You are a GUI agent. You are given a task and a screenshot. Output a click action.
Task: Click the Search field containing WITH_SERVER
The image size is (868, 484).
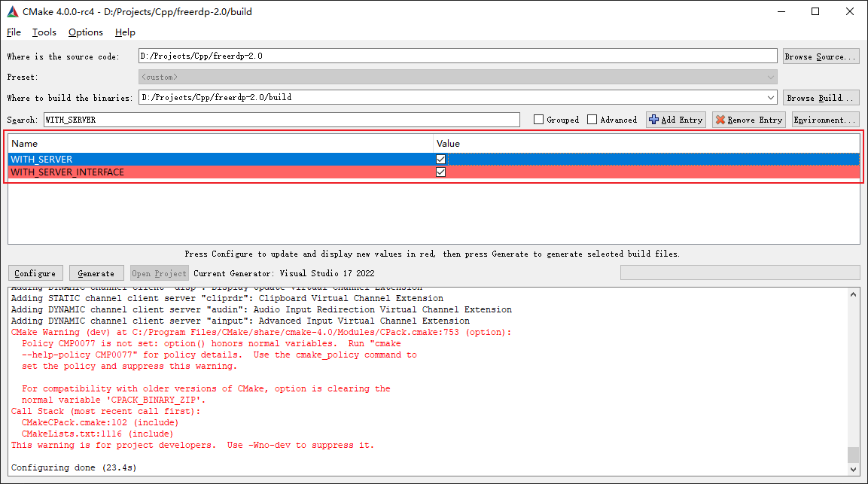[x=281, y=120]
